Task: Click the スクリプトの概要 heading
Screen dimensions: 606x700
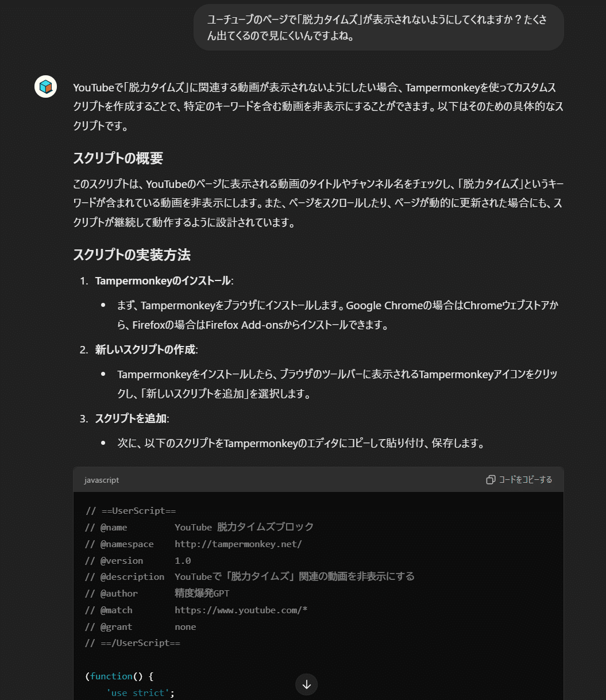Action: 118,158
